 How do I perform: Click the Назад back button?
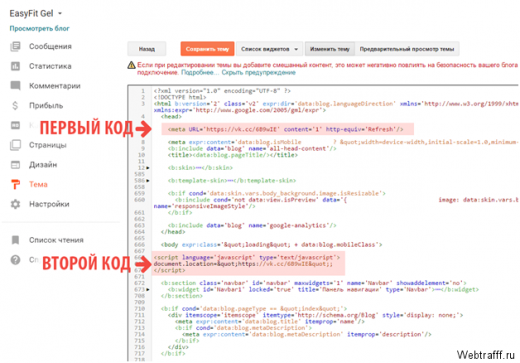(x=147, y=49)
